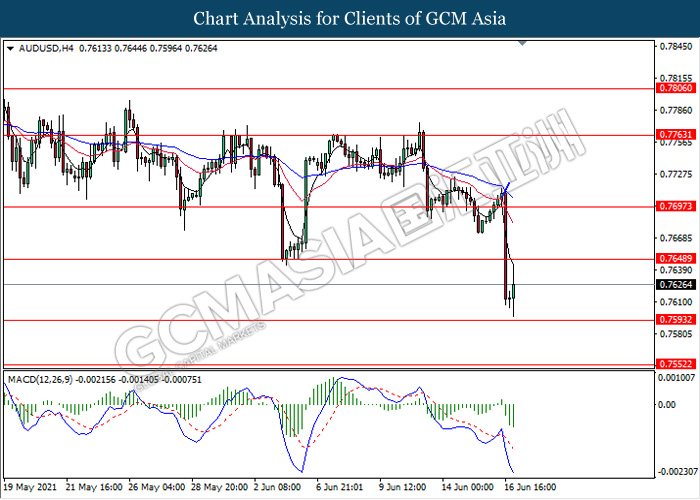Screen dimensions: 700x500
Task: Click the triangle icon beside AUDUSD,H4
Action: click(x=10, y=47)
